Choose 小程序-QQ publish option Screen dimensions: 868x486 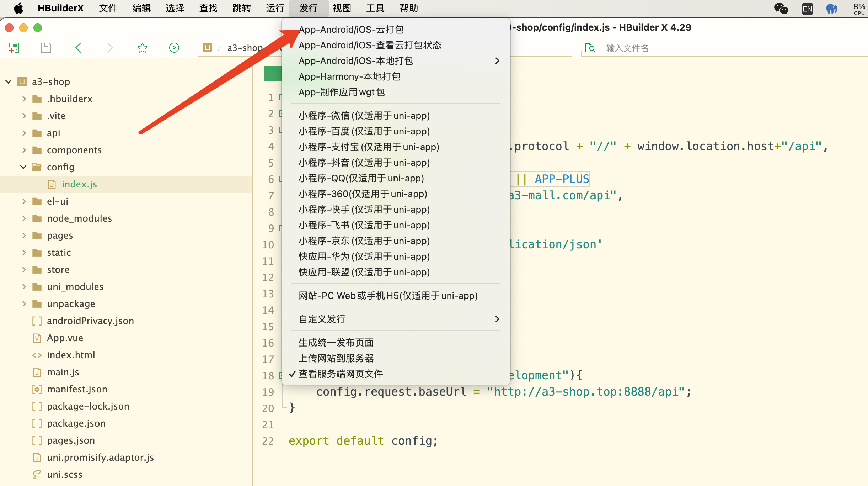[x=396, y=178]
